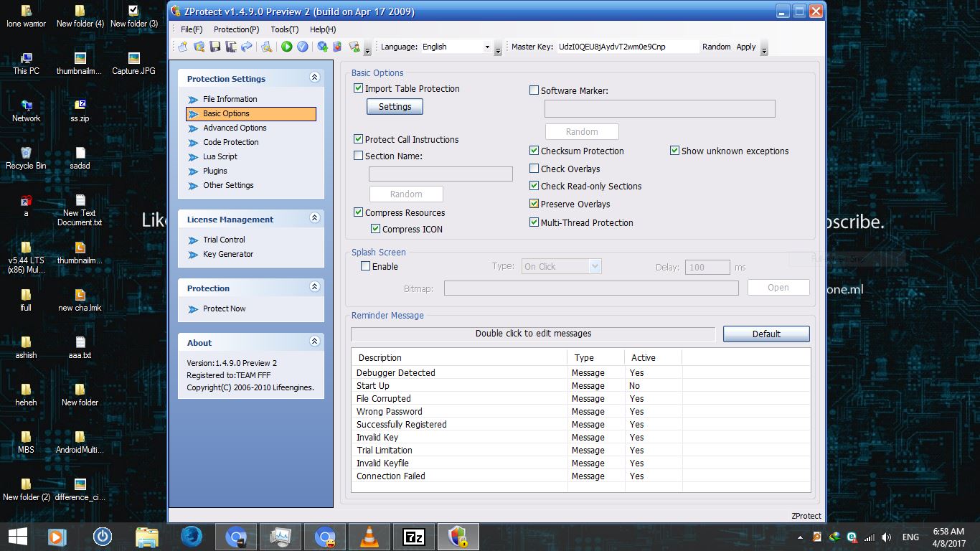This screenshot has width=980, height=551.
Task: Click the red book help icon
Action: [x=336, y=47]
